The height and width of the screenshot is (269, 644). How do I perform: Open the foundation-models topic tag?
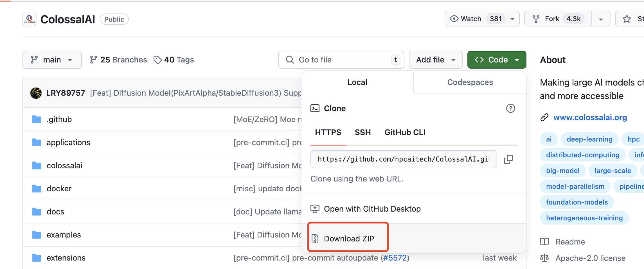[577, 202]
